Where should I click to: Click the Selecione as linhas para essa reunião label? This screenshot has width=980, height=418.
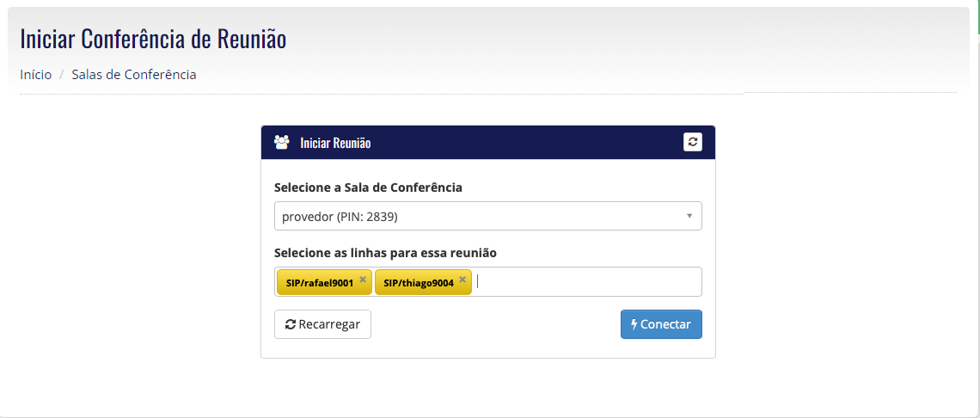click(386, 253)
